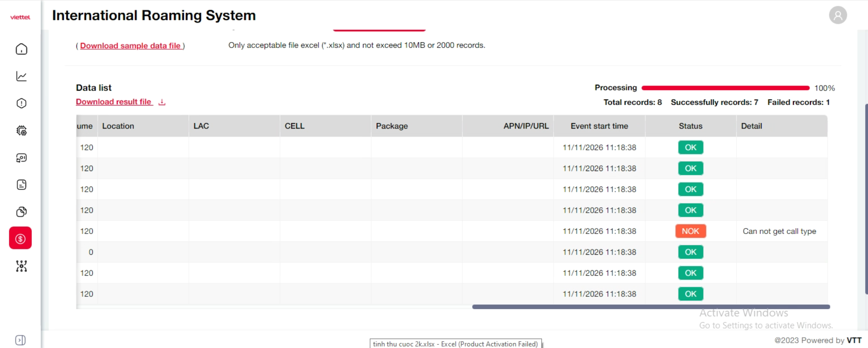Select the highlighted dollar billing icon
The image size is (868, 348).
tap(20, 238)
